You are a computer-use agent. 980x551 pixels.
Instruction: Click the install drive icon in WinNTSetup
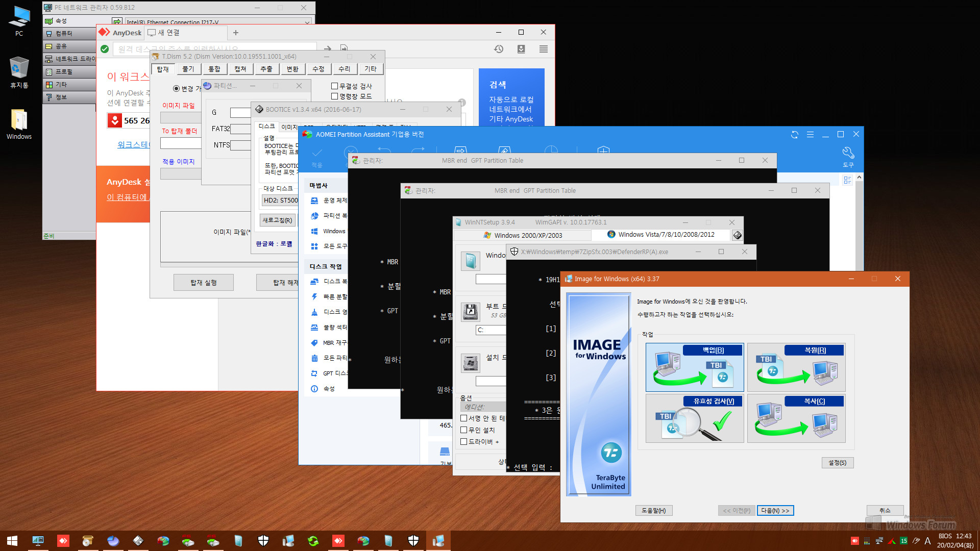pyautogui.click(x=470, y=363)
